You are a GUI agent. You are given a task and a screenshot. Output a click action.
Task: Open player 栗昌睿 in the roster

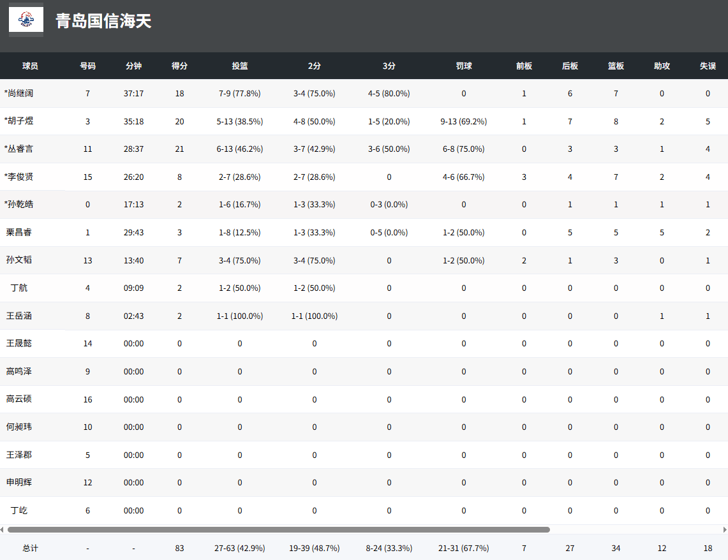pyautogui.click(x=19, y=232)
